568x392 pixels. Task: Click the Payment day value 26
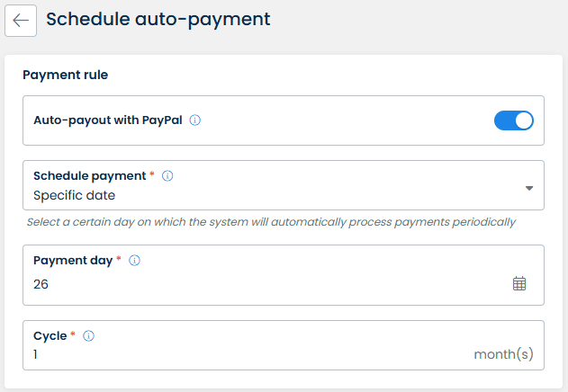pyautogui.click(x=41, y=284)
